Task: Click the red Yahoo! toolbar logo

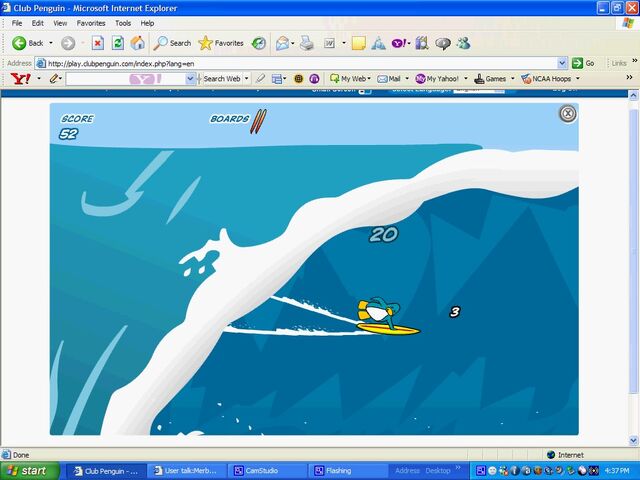Action: (x=20, y=78)
